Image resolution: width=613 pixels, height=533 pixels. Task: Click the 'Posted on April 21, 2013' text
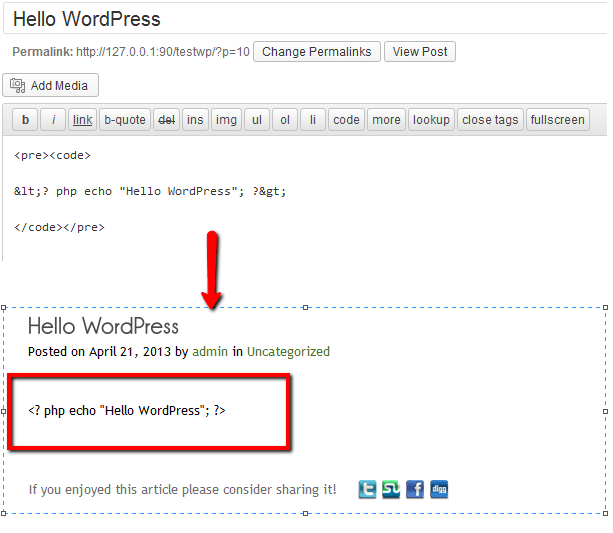tap(99, 352)
